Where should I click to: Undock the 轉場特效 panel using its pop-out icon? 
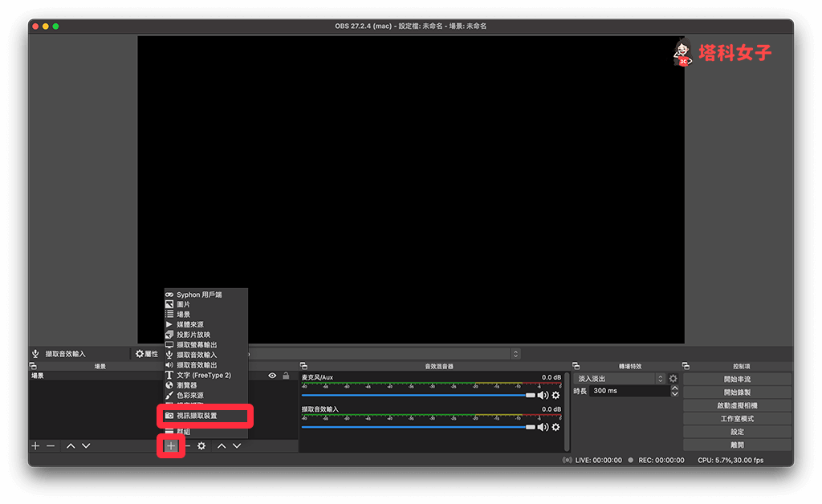tap(576, 366)
